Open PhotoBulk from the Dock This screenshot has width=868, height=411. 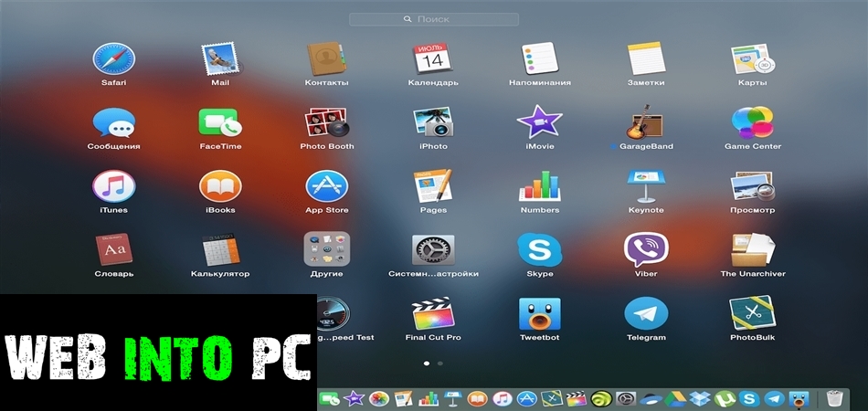(x=552, y=398)
